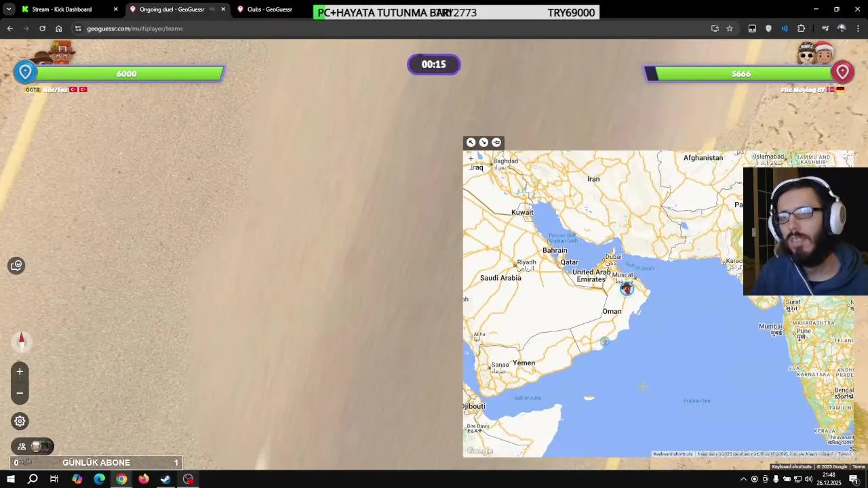
Task: Open Steam from taskbar
Action: (165, 479)
